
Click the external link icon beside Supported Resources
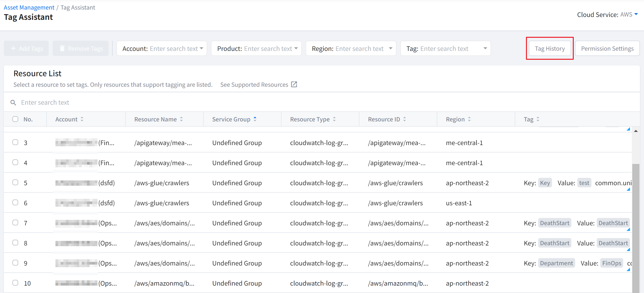[x=294, y=85]
